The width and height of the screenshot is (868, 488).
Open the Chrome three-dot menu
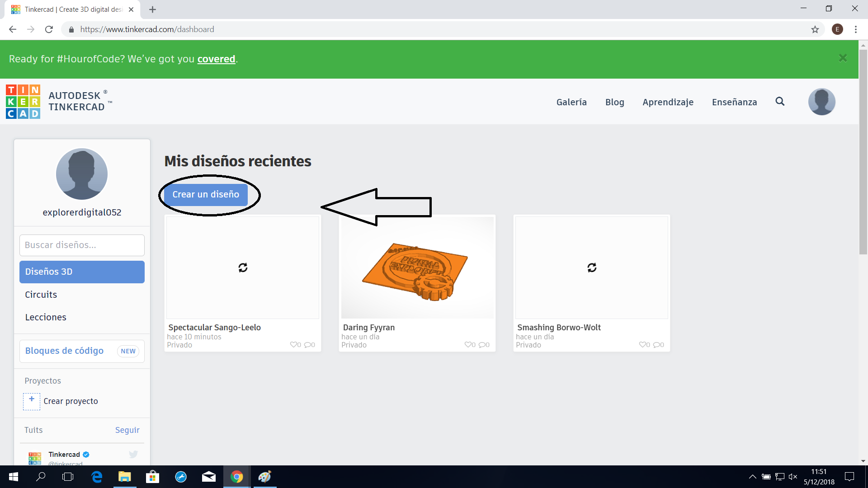[x=855, y=29]
